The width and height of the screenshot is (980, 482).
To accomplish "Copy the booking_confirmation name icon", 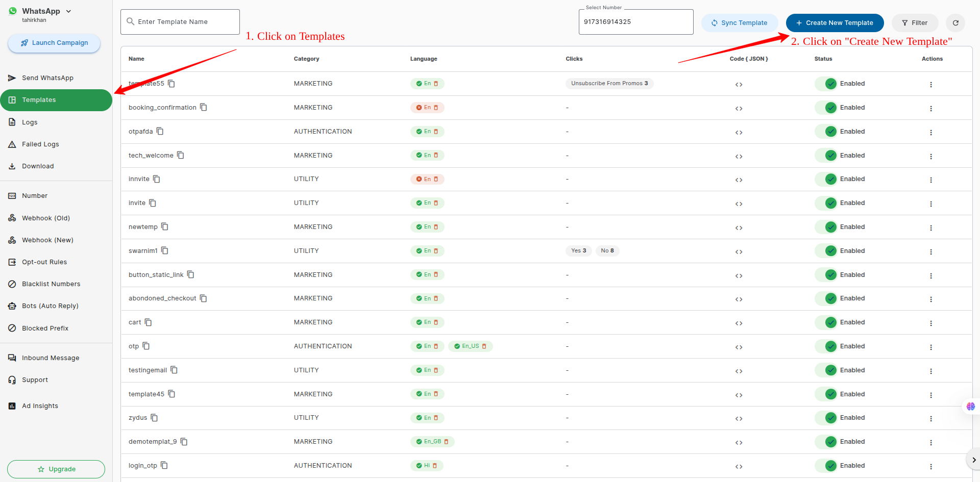I will 204,108.
